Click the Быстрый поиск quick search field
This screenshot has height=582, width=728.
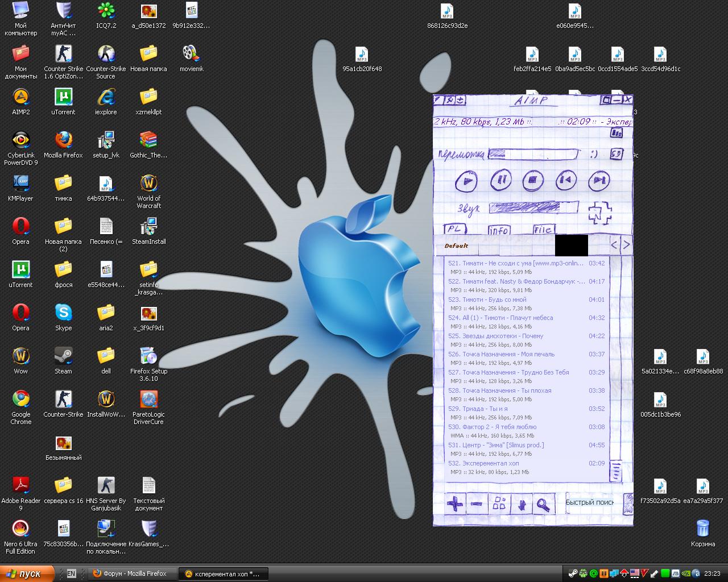pos(590,502)
